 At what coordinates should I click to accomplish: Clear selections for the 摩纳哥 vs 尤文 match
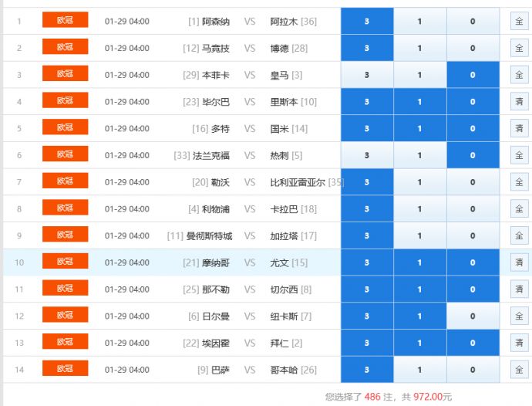[519, 262]
